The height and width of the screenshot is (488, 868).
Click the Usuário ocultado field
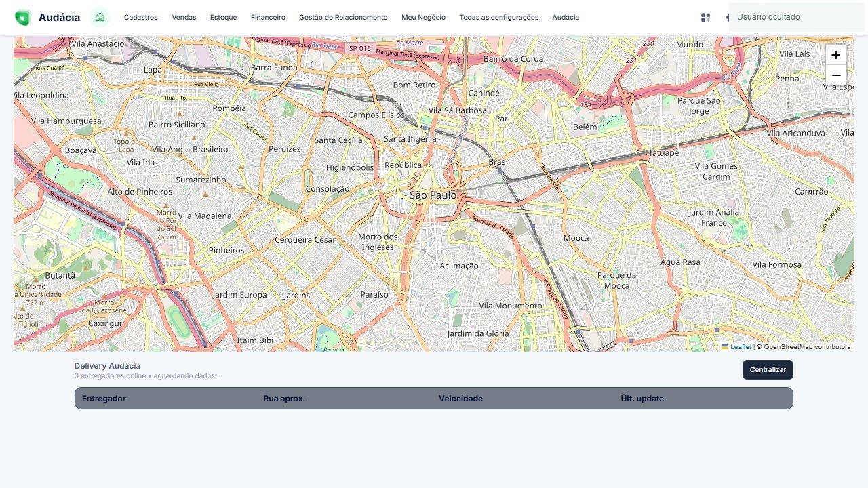tap(797, 17)
